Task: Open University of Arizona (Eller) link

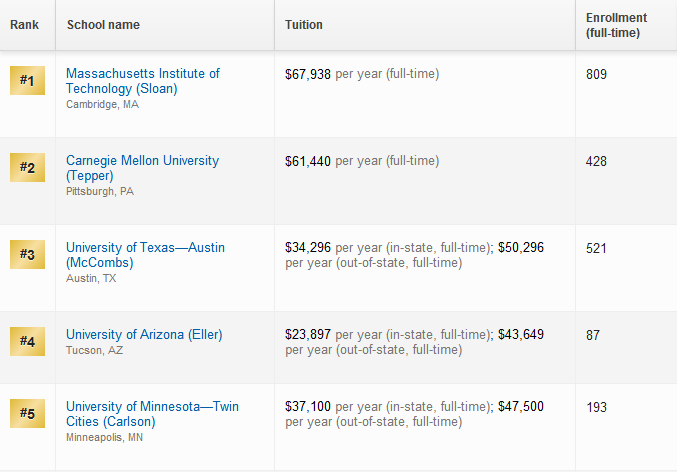Action: 144,335
